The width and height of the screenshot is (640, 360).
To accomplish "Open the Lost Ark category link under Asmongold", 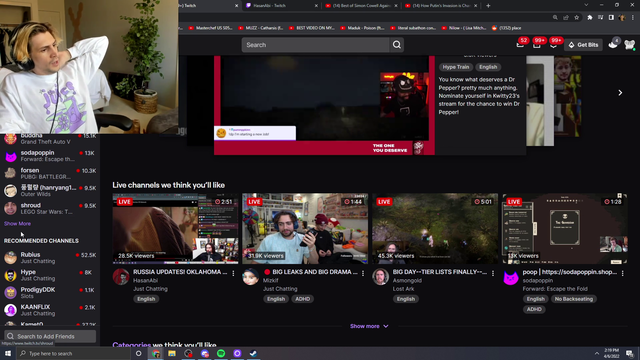I will [x=403, y=289].
